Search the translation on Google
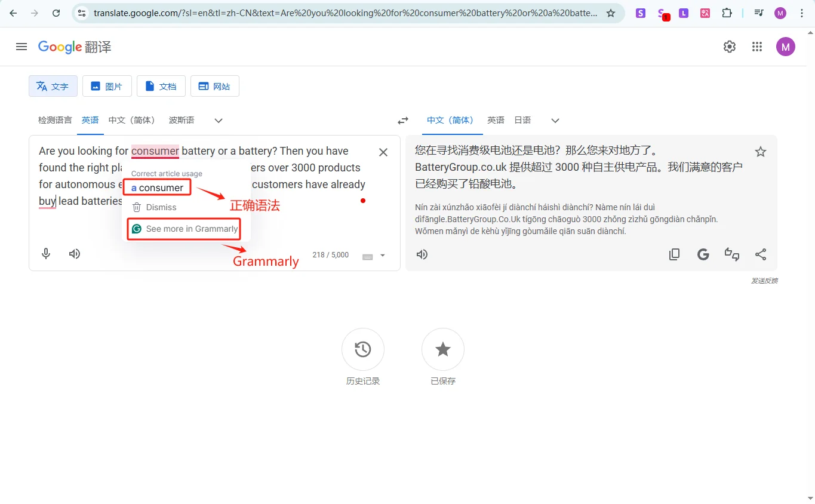815x504 pixels. click(x=703, y=254)
